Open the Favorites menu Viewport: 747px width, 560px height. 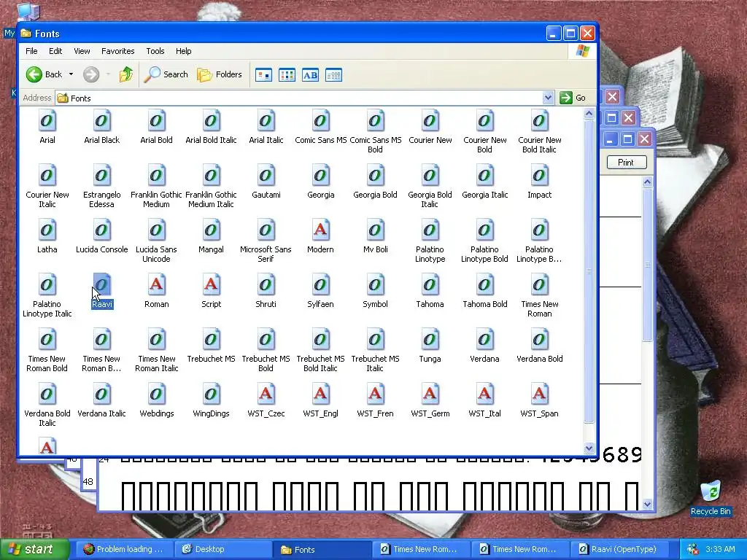click(117, 51)
